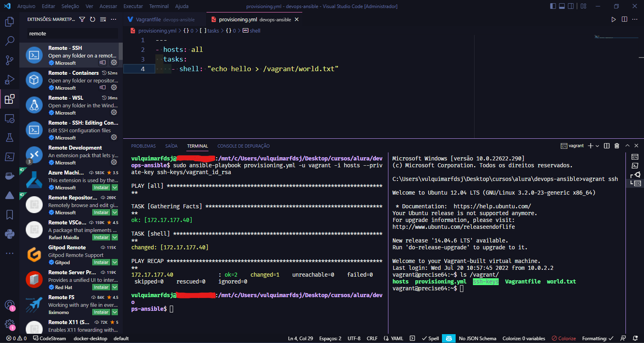Maximize the terminal panel size
Screen dimensions: 644x343
[627, 146]
